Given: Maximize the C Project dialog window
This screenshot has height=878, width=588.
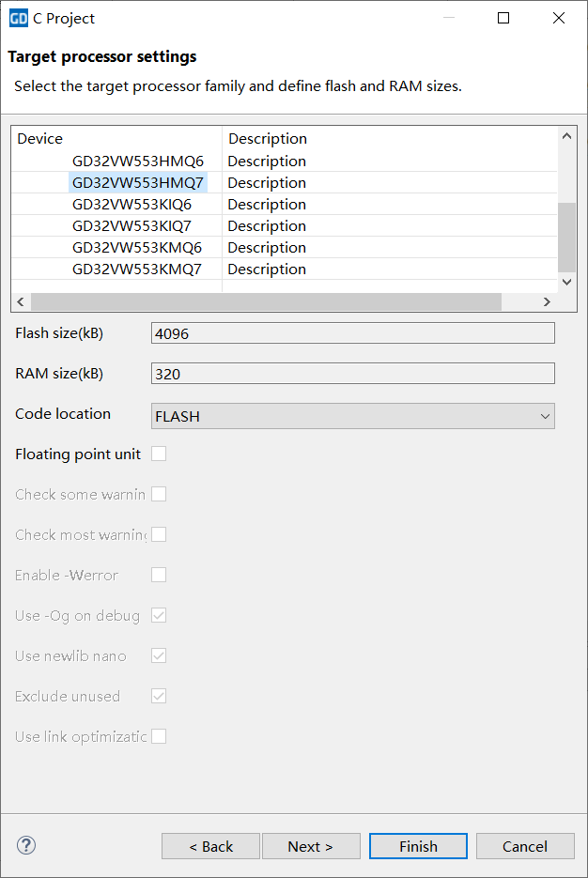Looking at the screenshot, I should 503,18.
